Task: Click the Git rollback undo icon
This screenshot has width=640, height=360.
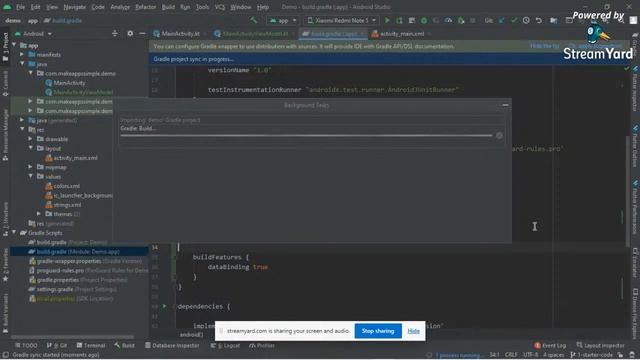Action: [539, 20]
